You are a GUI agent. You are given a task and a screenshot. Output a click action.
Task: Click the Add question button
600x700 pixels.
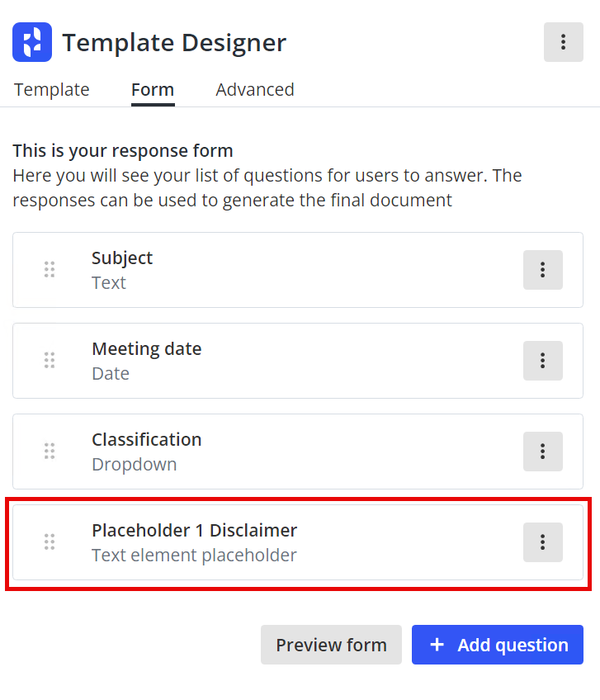pyautogui.click(x=497, y=645)
